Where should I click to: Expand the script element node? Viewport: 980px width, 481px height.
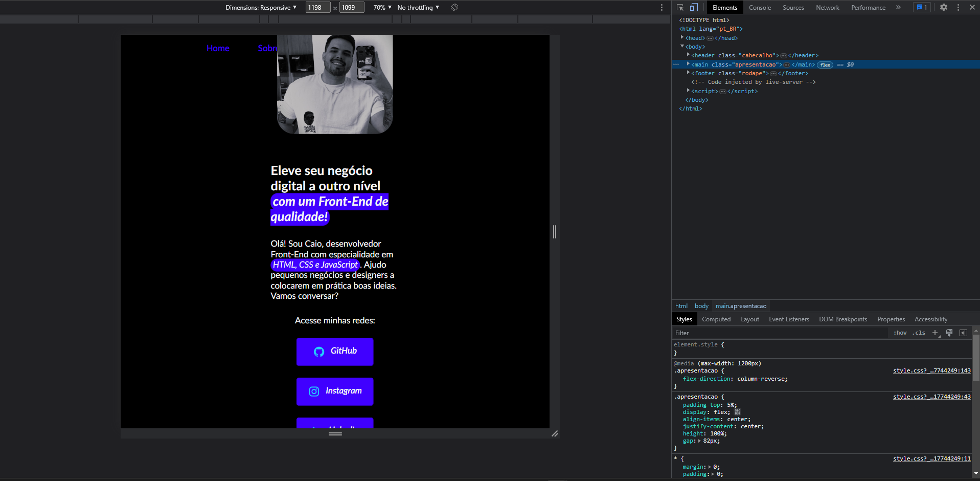(x=688, y=91)
